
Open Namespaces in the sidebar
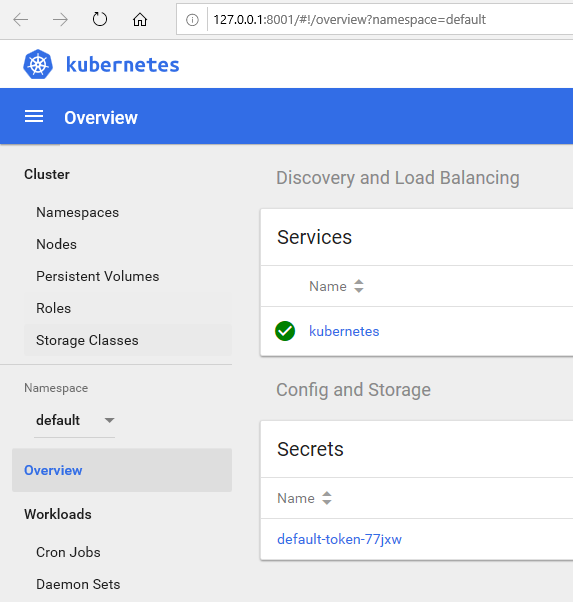77,212
